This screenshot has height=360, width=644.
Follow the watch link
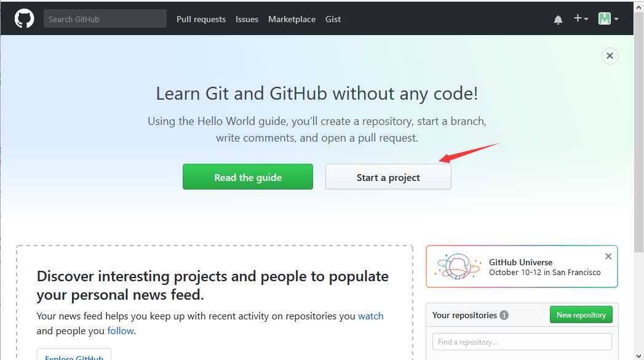370,316
